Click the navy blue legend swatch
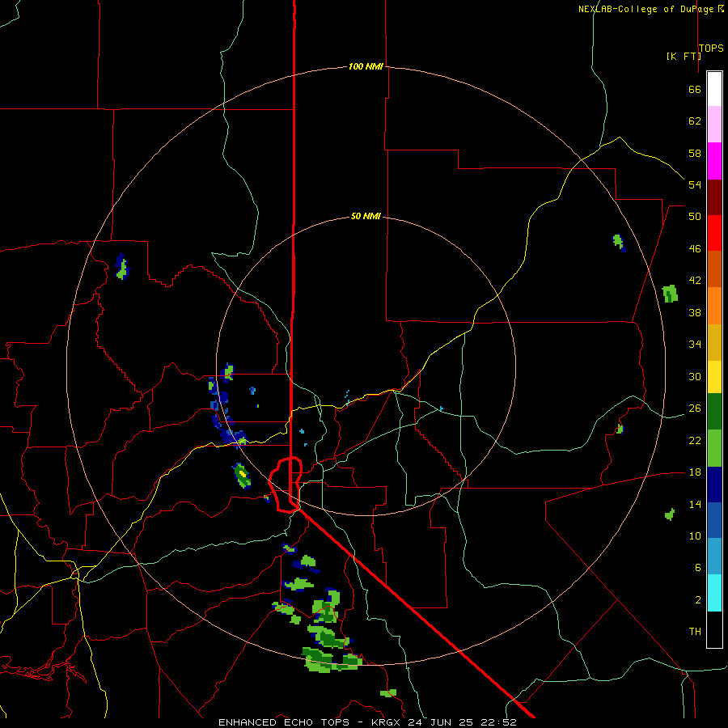The width and height of the screenshot is (728, 728). click(x=714, y=485)
